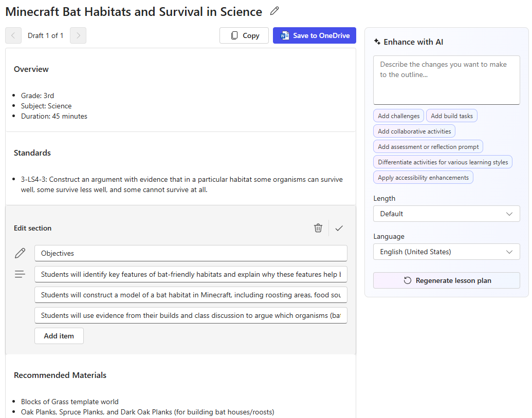The height and width of the screenshot is (418, 532).
Task: Click the sparkle icon by Enhance with AI
Action: (x=377, y=42)
